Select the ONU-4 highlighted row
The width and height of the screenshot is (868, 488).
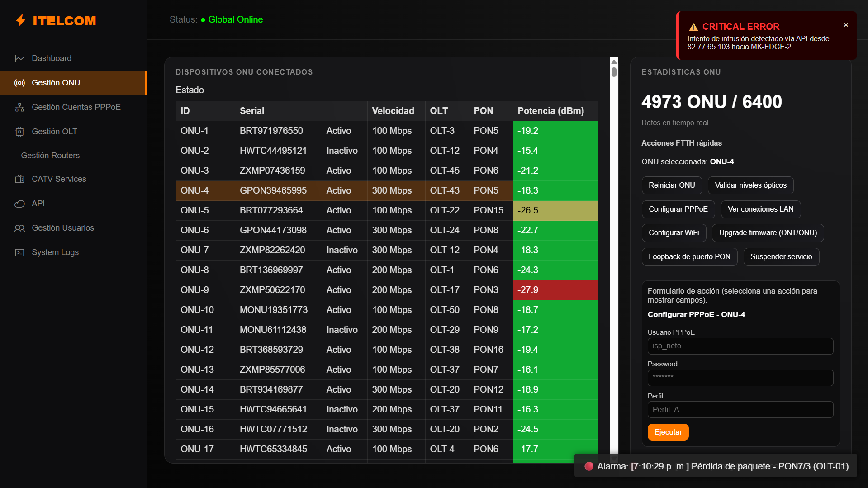coord(387,190)
